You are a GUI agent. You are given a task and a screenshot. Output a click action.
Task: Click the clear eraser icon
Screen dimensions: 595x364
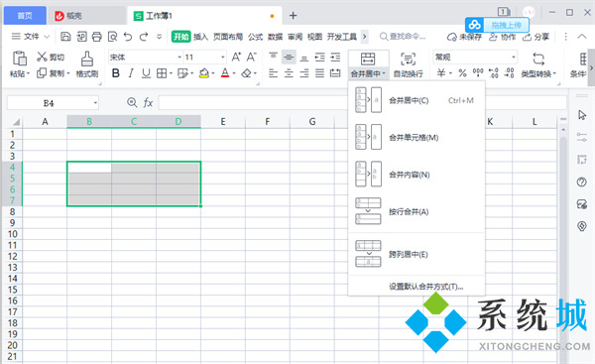pos(247,72)
